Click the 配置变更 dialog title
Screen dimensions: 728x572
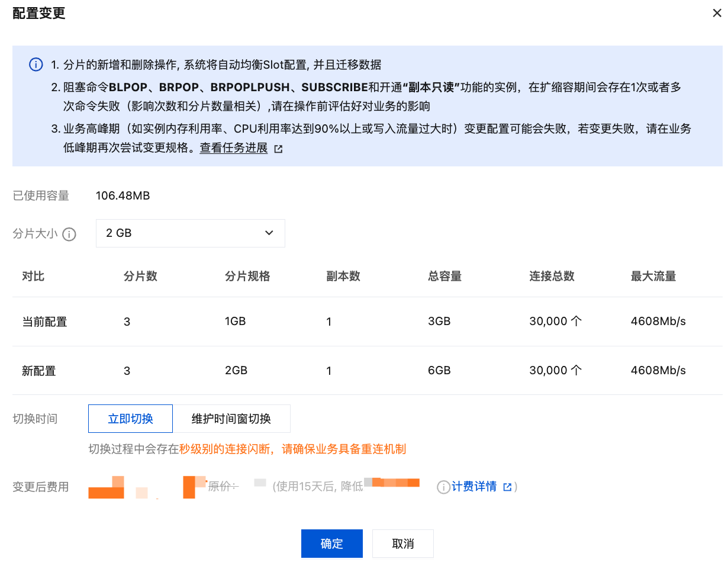pos(38,13)
